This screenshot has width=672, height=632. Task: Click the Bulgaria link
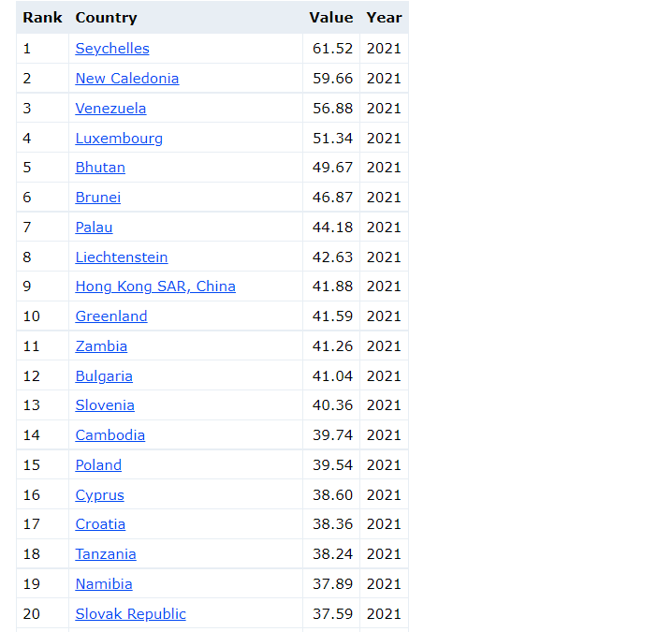click(x=104, y=376)
